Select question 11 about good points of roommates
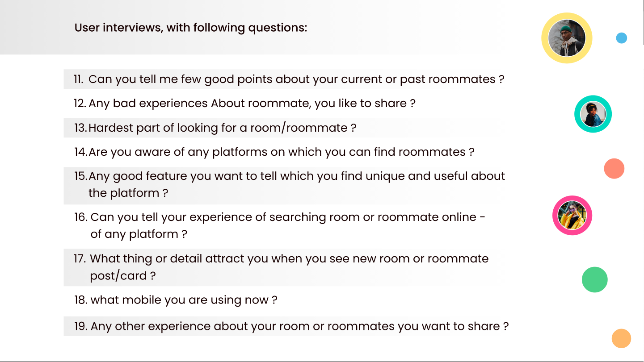644x362 pixels. tap(289, 79)
